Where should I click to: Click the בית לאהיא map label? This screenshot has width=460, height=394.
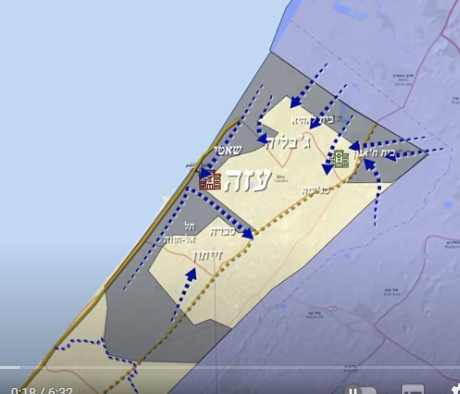313,120
